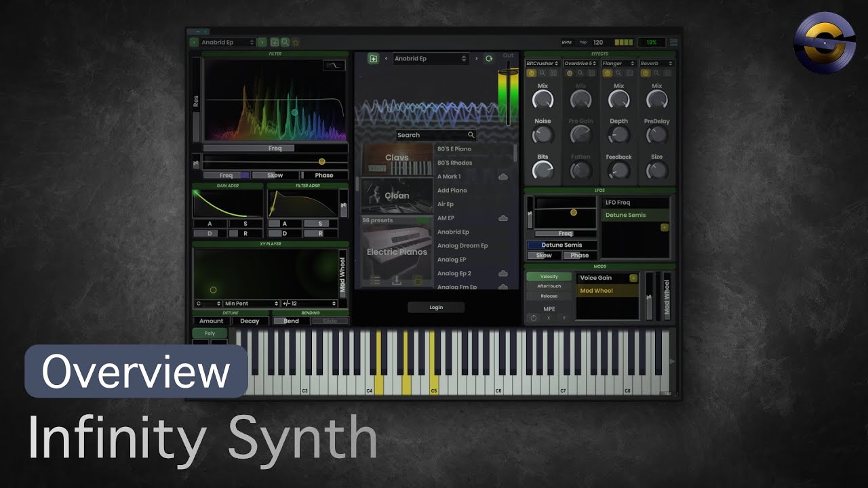Toggle BitCrusher effect power button
The image size is (868, 488).
pyautogui.click(x=532, y=73)
